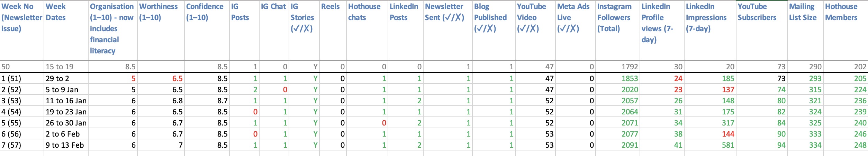
Task: Click the Worthiness (1–10) header cell
Action: click(161, 31)
